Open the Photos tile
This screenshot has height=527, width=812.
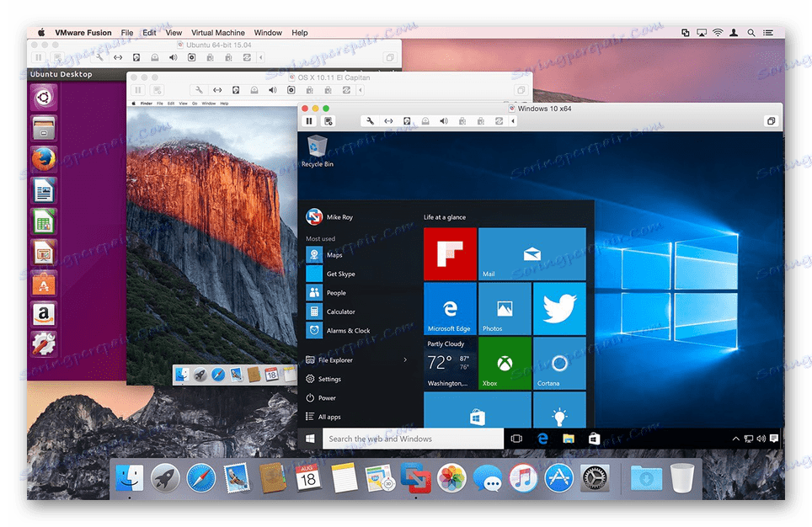[x=505, y=308]
